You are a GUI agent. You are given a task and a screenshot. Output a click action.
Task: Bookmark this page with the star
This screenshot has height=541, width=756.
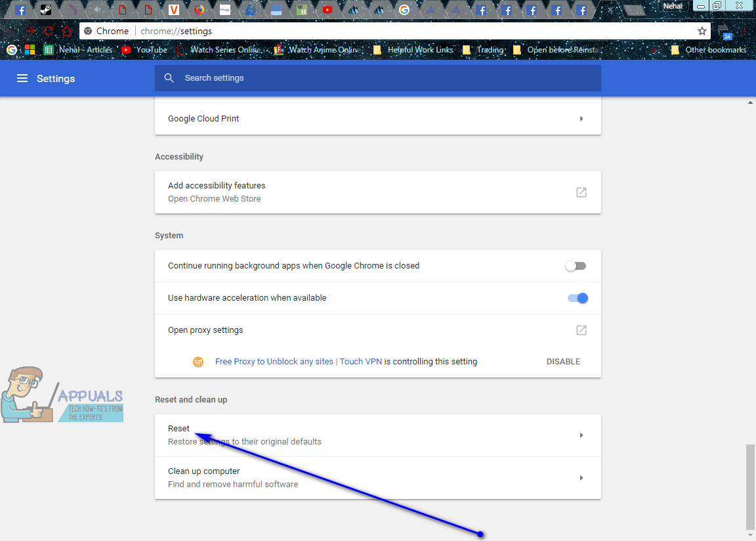(702, 32)
